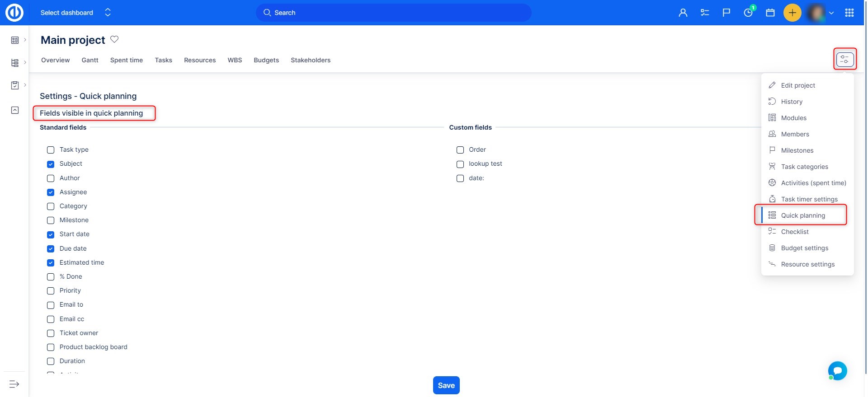Expand the left sidebar with arrow icon
This screenshot has height=397, width=868.
tap(14, 384)
